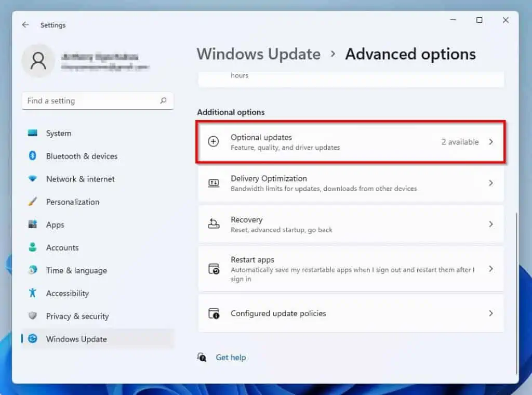
Task: Click the Delivery Optimization icon
Action: click(x=214, y=183)
